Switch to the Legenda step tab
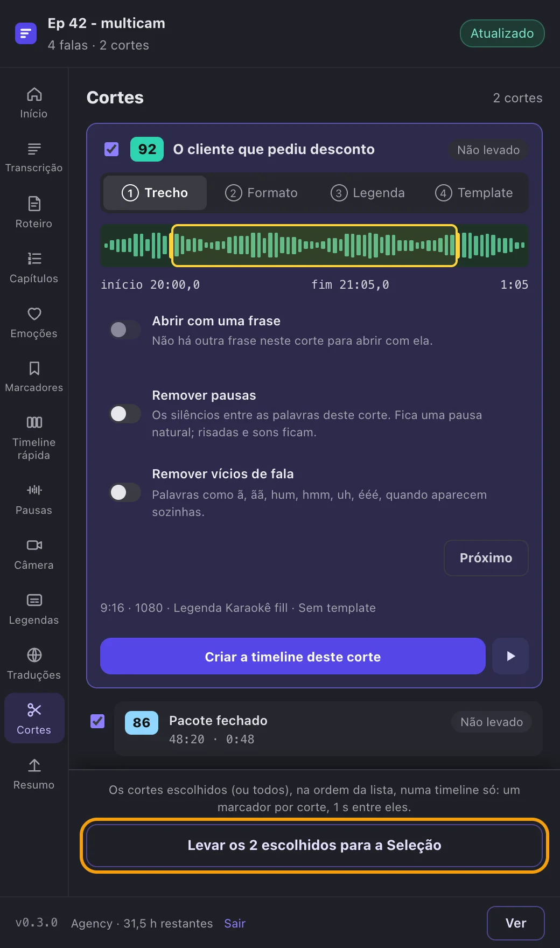The height and width of the screenshot is (948, 560). tap(367, 193)
